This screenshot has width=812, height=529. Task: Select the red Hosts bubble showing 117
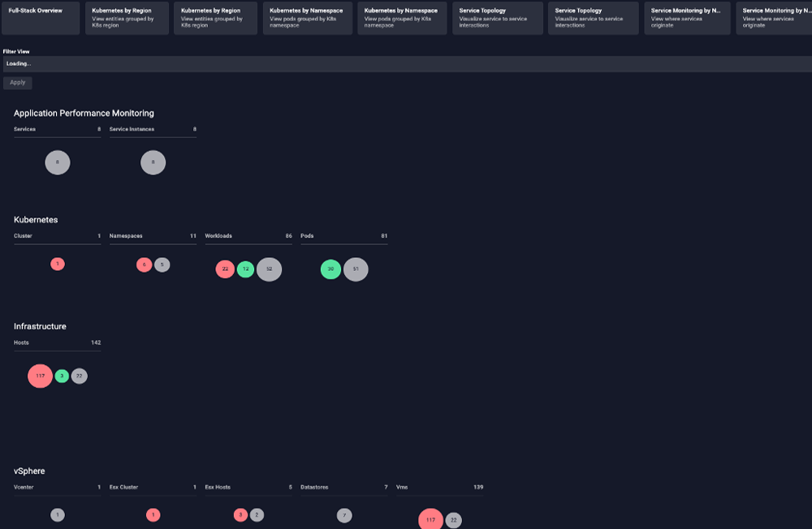pyautogui.click(x=41, y=376)
